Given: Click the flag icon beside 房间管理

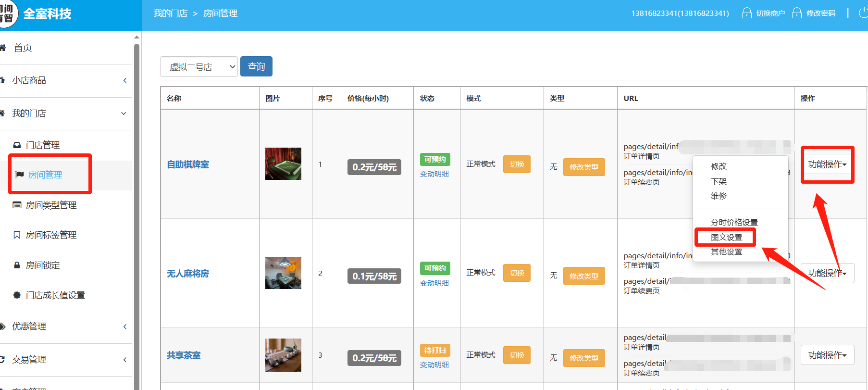Looking at the screenshot, I should tap(20, 175).
